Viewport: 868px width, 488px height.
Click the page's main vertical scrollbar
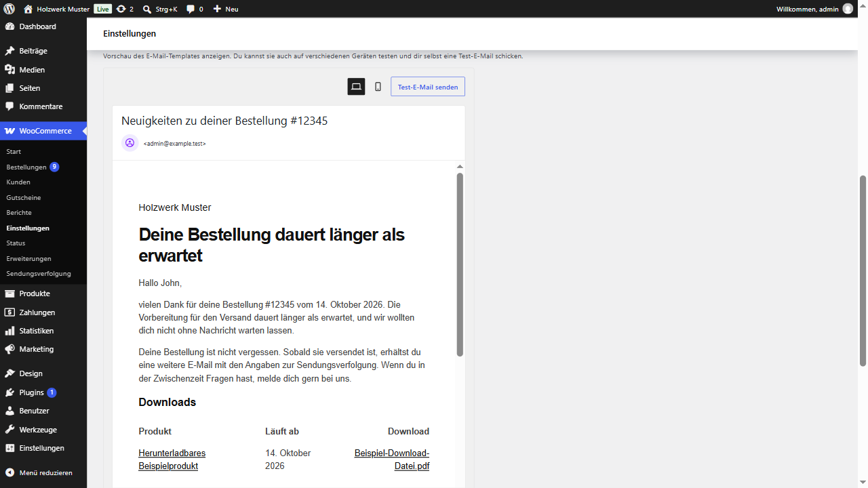click(863, 271)
